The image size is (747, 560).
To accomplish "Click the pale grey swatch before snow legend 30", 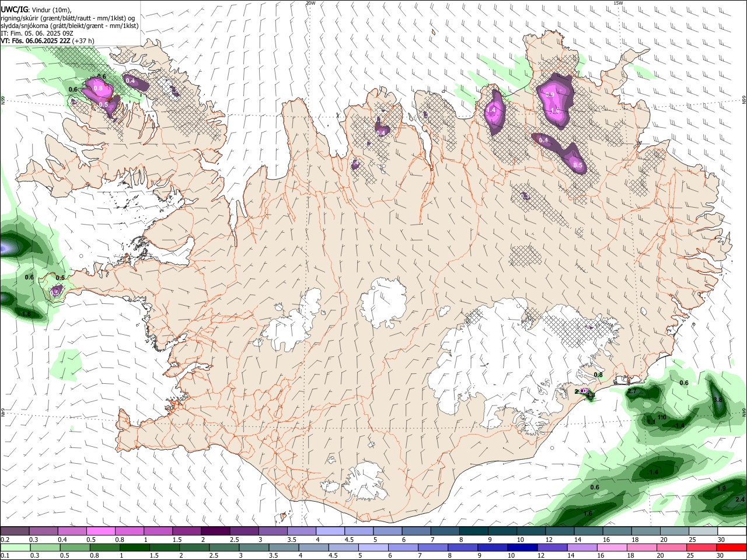I will point(703,531).
